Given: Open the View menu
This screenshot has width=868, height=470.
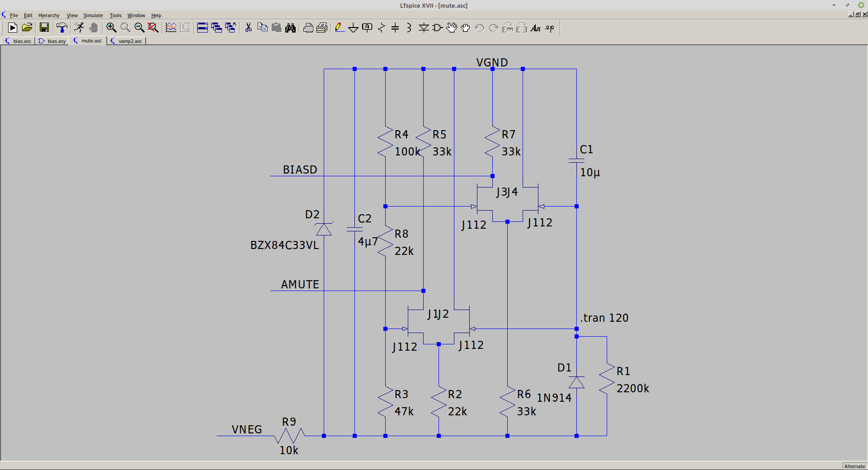Looking at the screenshot, I should click(x=72, y=15).
